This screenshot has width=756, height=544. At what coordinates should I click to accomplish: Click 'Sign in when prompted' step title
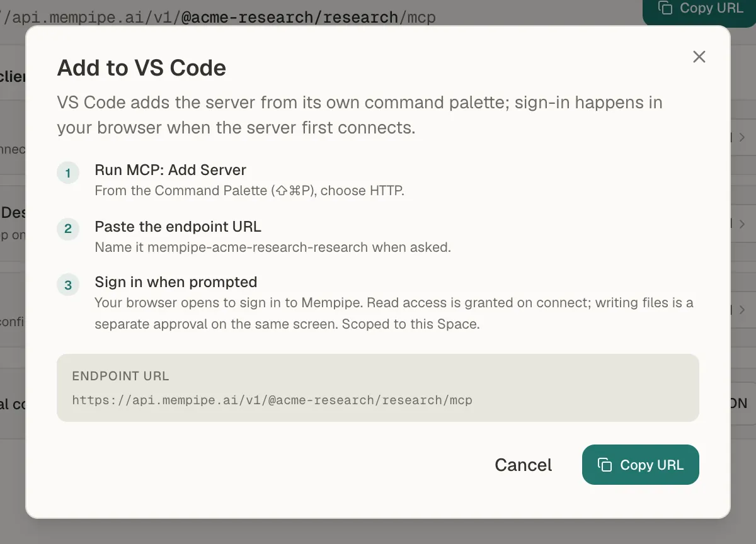(x=176, y=282)
